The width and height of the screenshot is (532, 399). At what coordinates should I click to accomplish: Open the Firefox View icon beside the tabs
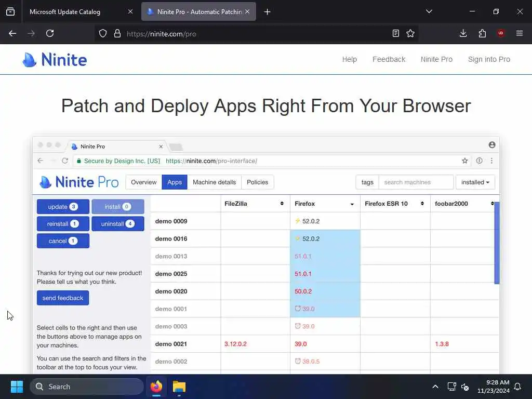10,12
